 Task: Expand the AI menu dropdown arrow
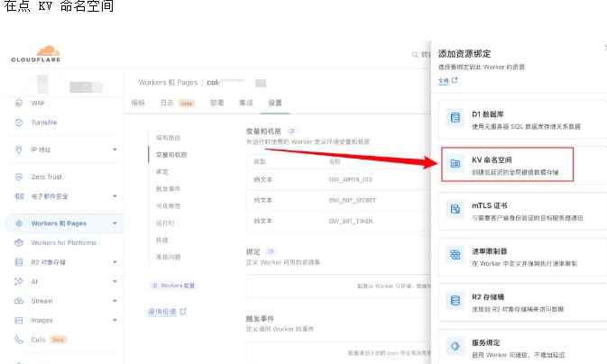115,281
